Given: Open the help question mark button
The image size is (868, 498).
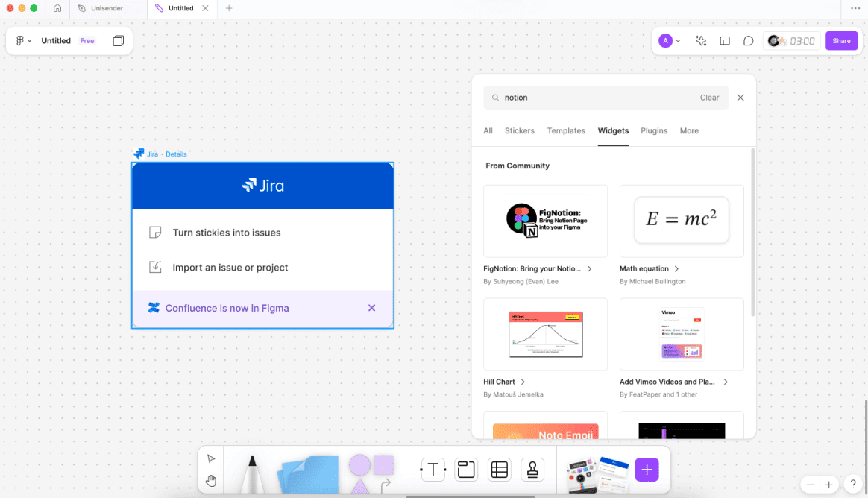Looking at the screenshot, I should 853,484.
